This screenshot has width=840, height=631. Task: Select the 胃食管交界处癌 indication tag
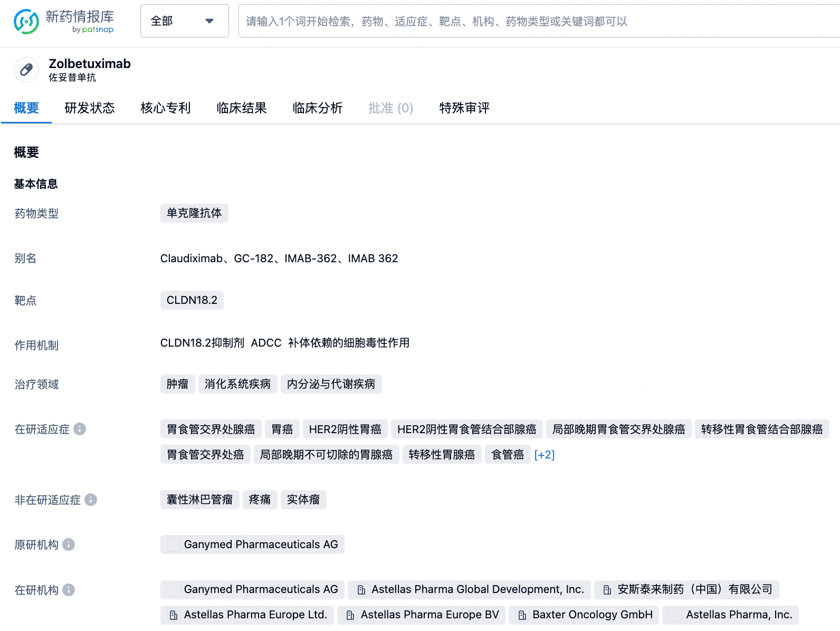(205, 455)
